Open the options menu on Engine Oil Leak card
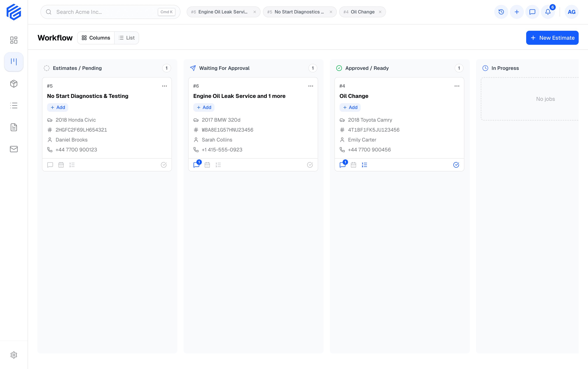Image resolution: width=588 pixels, height=369 pixels. coord(311,86)
